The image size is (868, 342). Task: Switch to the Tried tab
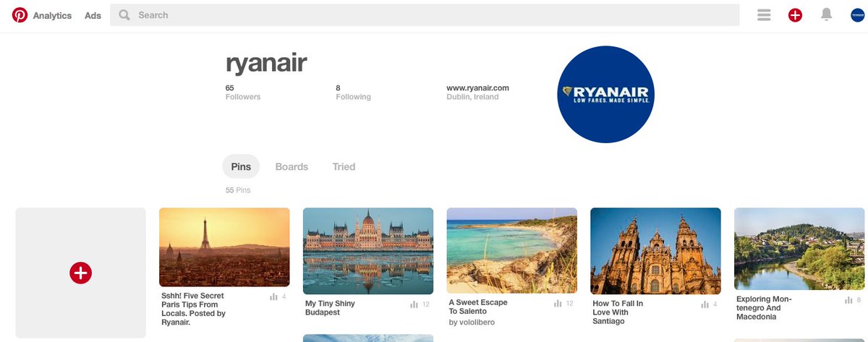[344, 166]
